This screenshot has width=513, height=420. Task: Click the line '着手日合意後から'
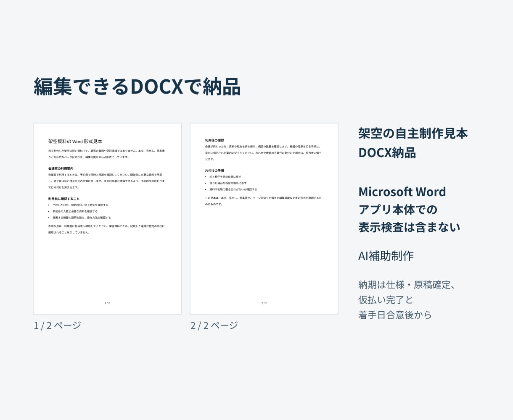(395, 315)
